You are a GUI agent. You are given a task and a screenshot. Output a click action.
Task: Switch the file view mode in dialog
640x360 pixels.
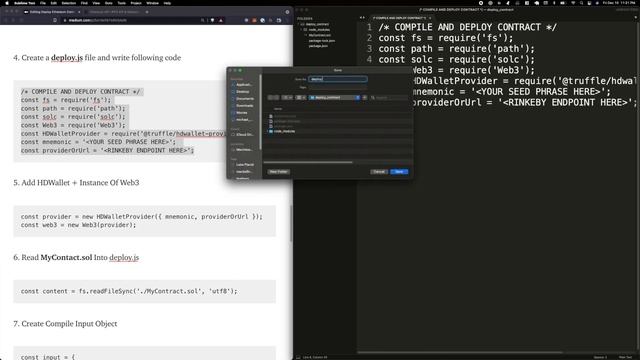pyautogui.click(x=287, y=98)
